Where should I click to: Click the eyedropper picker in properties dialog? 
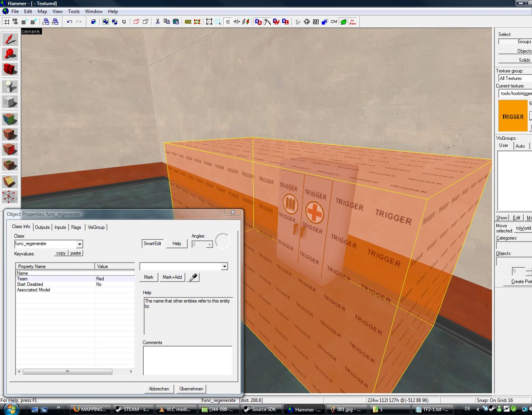(x=193, y=277)
